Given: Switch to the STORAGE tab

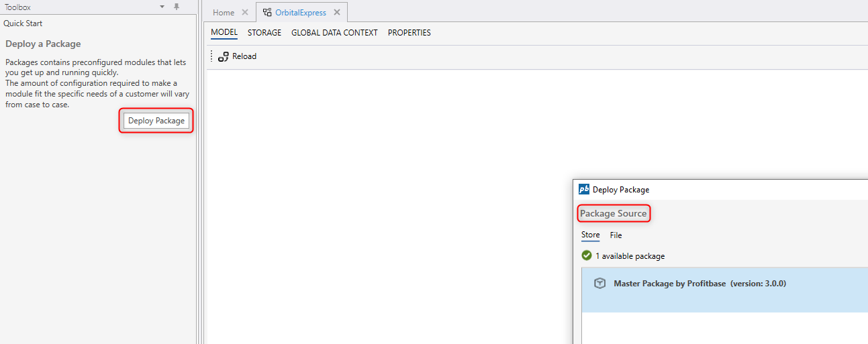Looking at the screenshot, I should (x=264, y=33).
